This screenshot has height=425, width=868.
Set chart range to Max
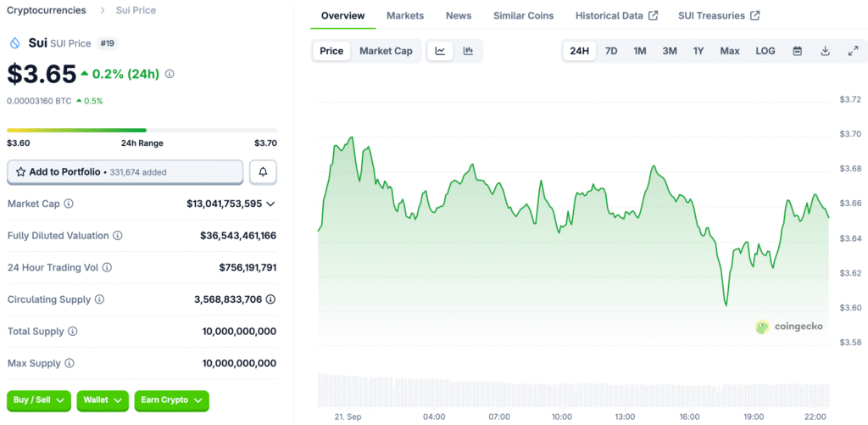[x=730, y=51]
